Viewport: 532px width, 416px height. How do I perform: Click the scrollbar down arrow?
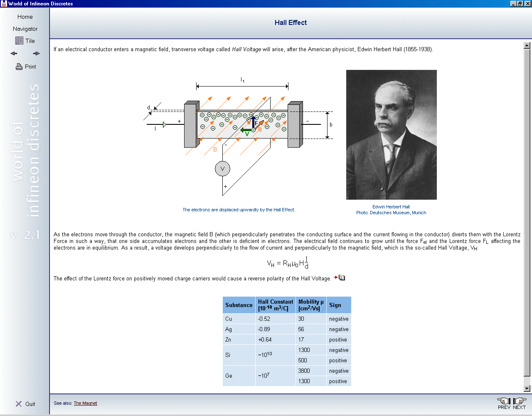[x=527, y=389]
